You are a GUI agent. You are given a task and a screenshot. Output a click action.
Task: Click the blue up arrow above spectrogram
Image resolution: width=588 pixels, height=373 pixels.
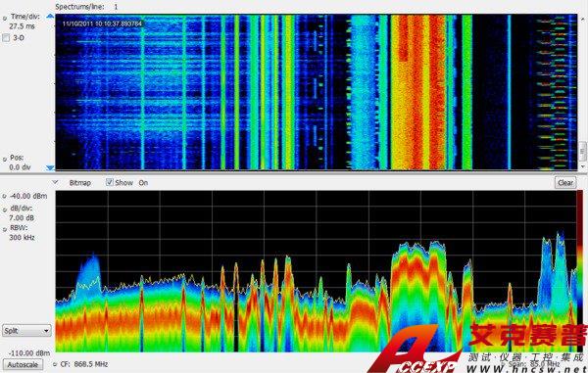click(50, 16)
